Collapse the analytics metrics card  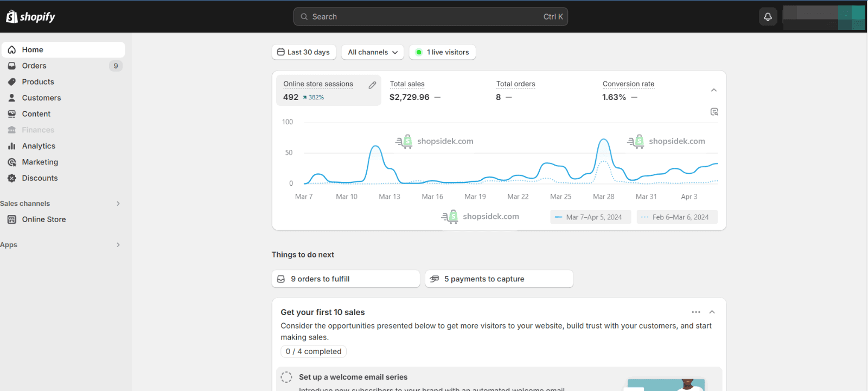713,90
